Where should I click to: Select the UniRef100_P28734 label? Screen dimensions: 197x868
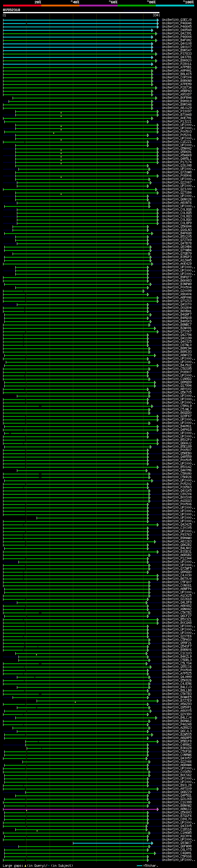point(177,88)
